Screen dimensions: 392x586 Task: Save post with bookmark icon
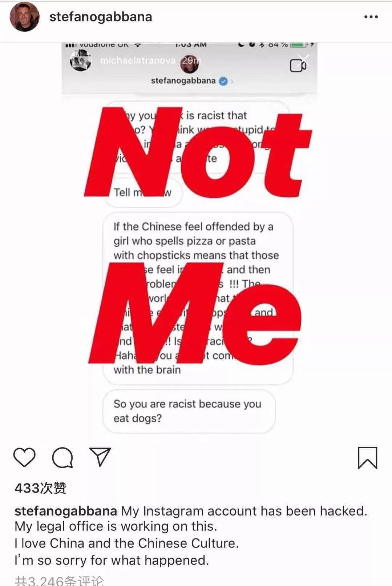(368, 458)
